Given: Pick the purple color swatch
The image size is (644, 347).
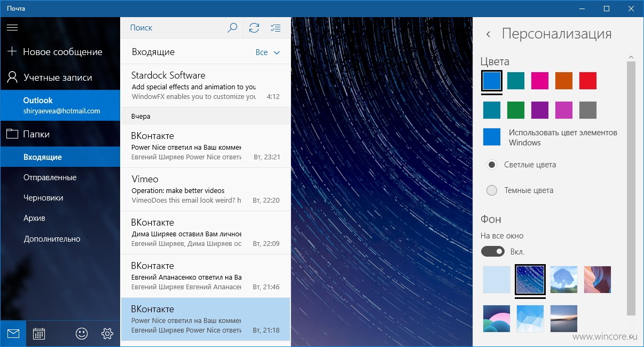Looking at the screenshot, I should point(540,110).
